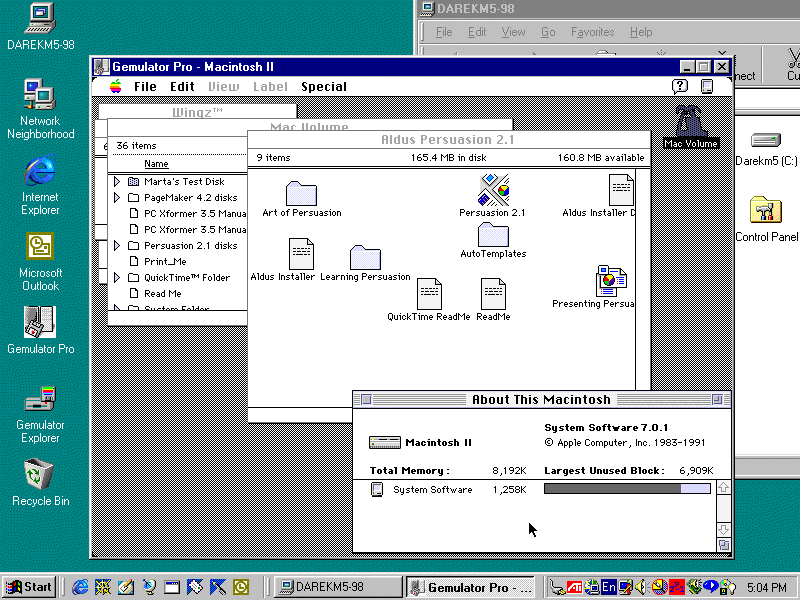This screenshot has height=600, width=800.
Task: Open Gemulator Explorer desktop icon
Action: [40, 398]
